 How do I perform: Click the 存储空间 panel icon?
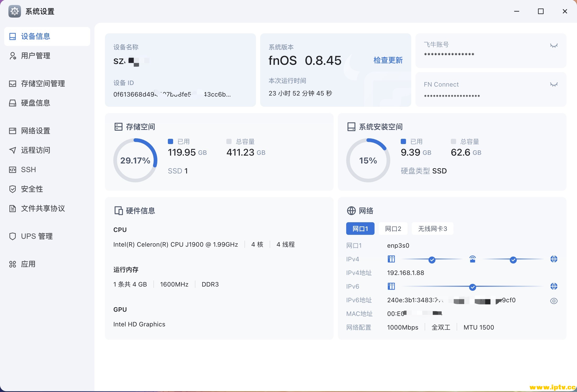pos(119,127)
